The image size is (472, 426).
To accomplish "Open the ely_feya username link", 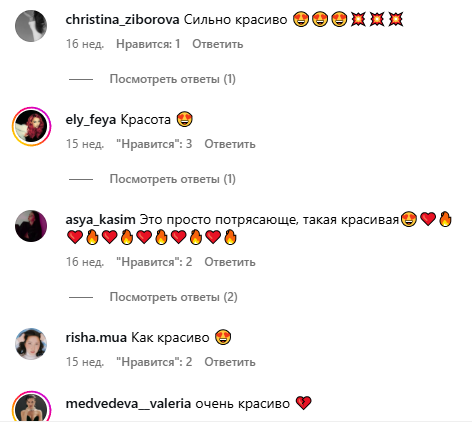I will click(x=91, y=120).
